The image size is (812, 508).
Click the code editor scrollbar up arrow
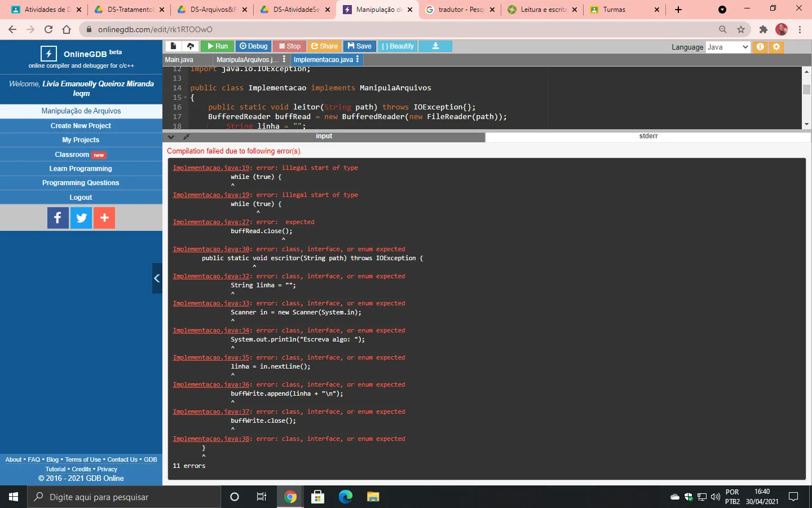806,72
